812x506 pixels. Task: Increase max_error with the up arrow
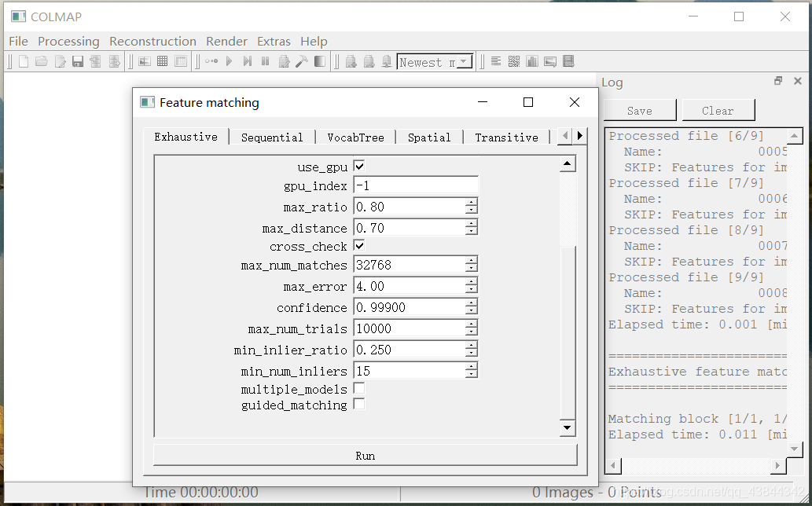pyautogui.click(x=471, y=281)
